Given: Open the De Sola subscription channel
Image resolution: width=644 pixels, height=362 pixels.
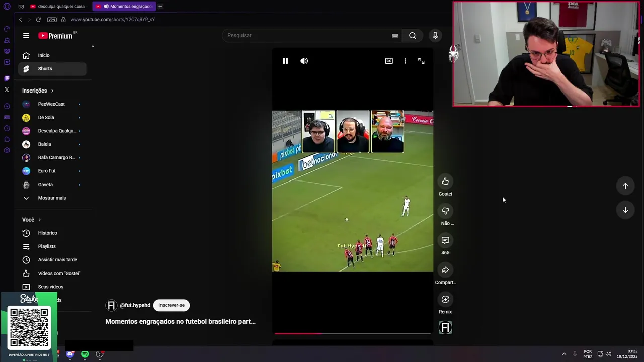Looking at the screenshot, I should tap(52, 118).
